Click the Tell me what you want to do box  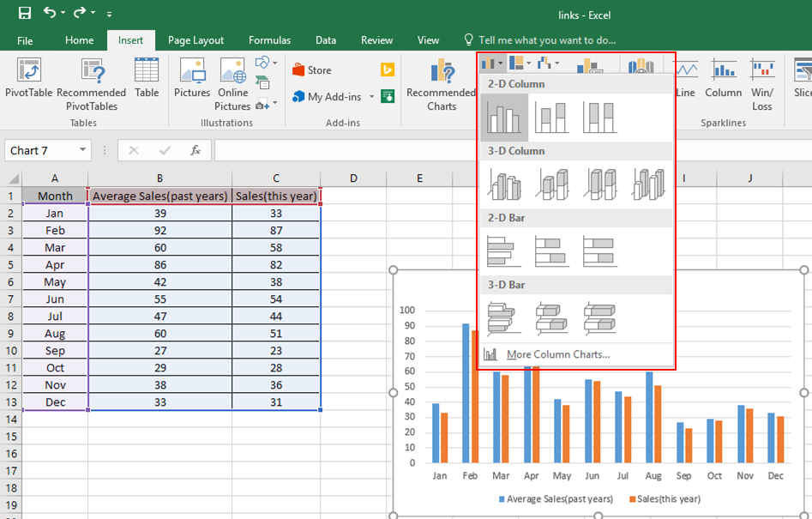click(539, 40)
